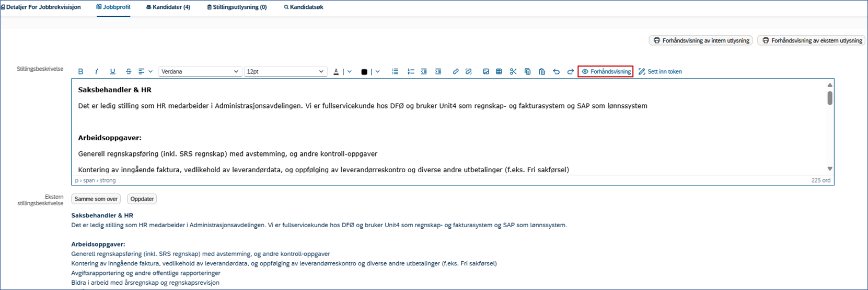868x290 pixels.
Task: Insert an image
Action: pyautogui.click(x=486, y=72)
